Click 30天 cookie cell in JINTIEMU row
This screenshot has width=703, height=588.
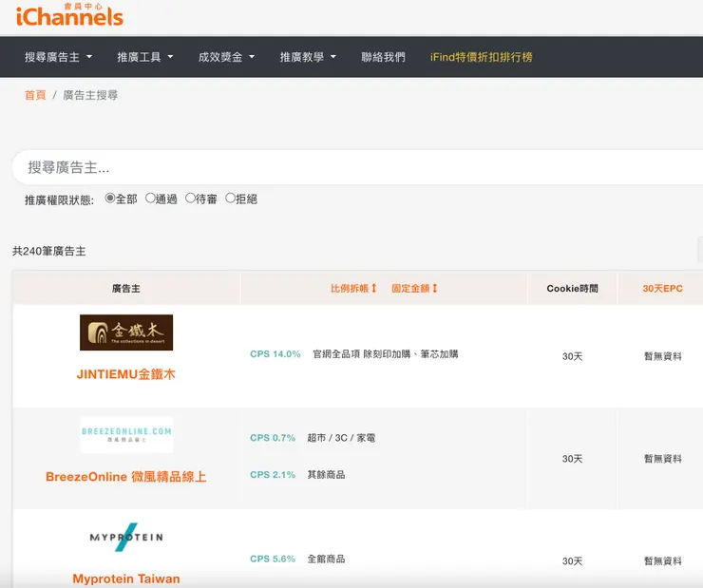click(572, 356)
